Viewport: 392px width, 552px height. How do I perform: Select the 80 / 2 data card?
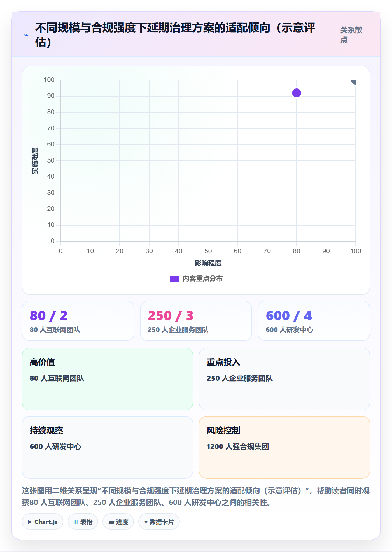click(x=78, y=321)
